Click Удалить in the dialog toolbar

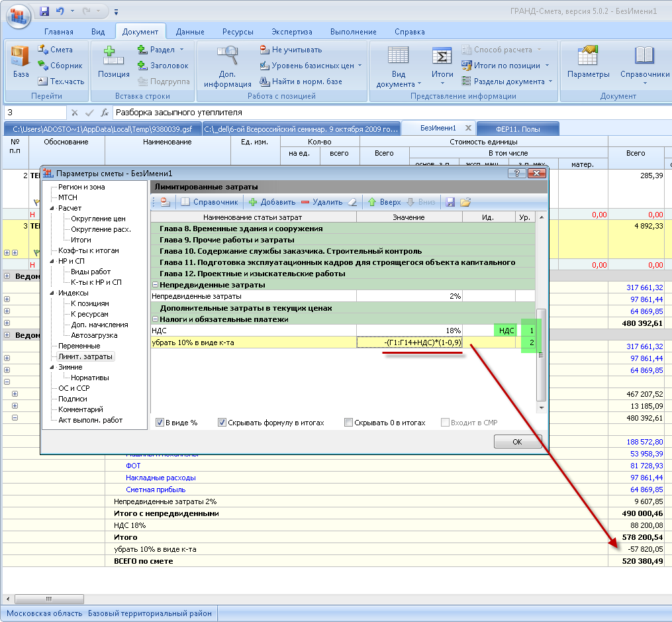click(x=321, y=202)
